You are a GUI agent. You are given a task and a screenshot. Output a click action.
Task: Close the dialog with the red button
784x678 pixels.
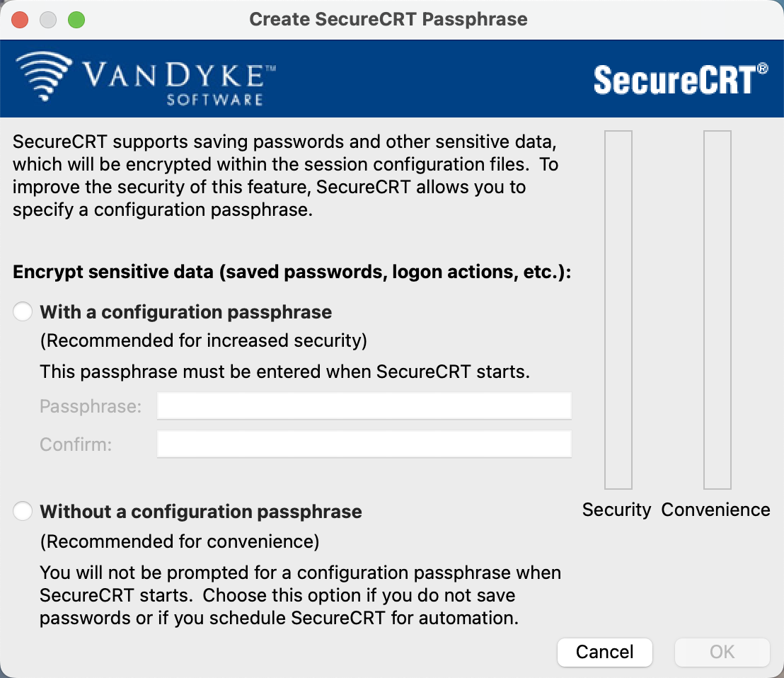click(x=20, y=19)
